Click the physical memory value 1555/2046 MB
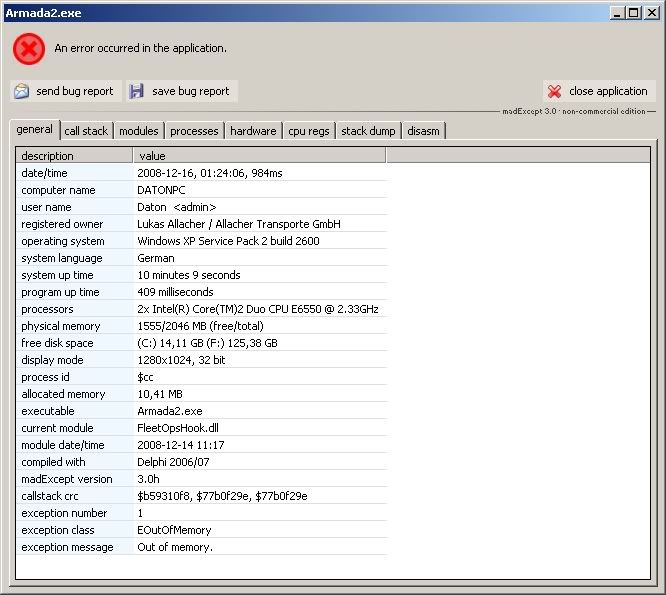666x595 pixels. pyautogui.click(x=200, y=326)
